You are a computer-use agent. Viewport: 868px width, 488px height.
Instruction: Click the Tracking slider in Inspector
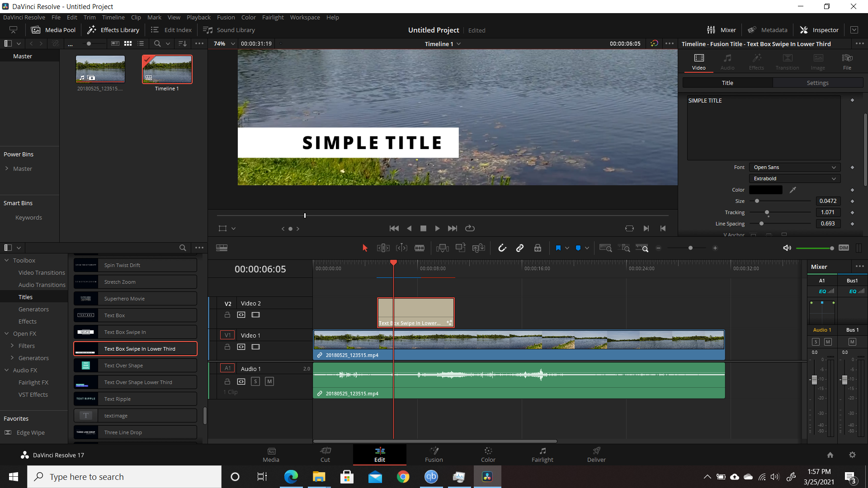780,212
